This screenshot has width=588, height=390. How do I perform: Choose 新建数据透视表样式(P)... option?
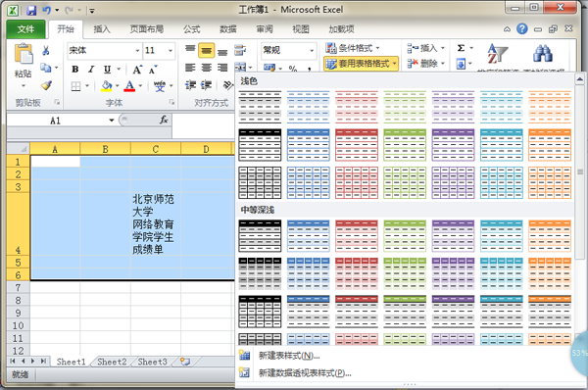[305, 372]
